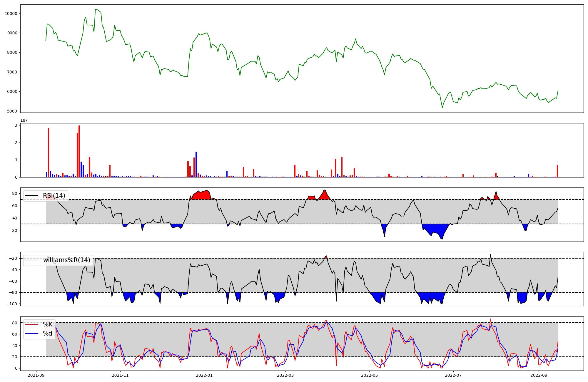Click the 2022-01 x-axis date label
The width and height of the screenshot is (588, 382).
pos(204,375)
